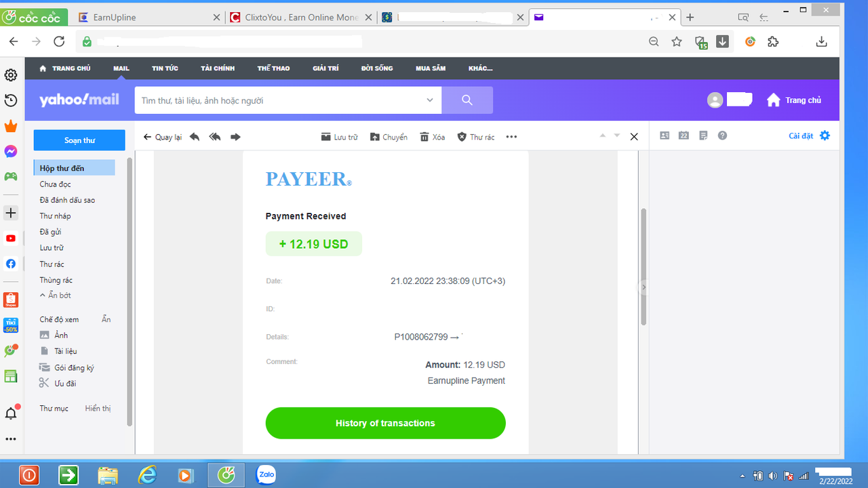
Task: Click Soạn thư compose button
Action: coord(79,140)
